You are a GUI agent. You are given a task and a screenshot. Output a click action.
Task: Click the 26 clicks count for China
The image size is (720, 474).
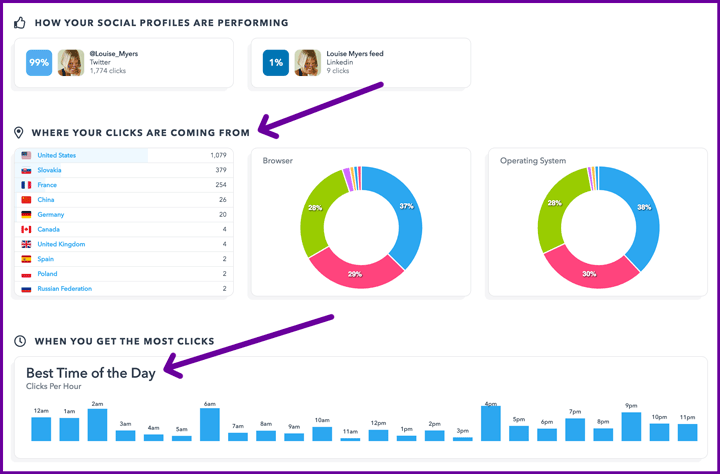click(x=223, y=200)
